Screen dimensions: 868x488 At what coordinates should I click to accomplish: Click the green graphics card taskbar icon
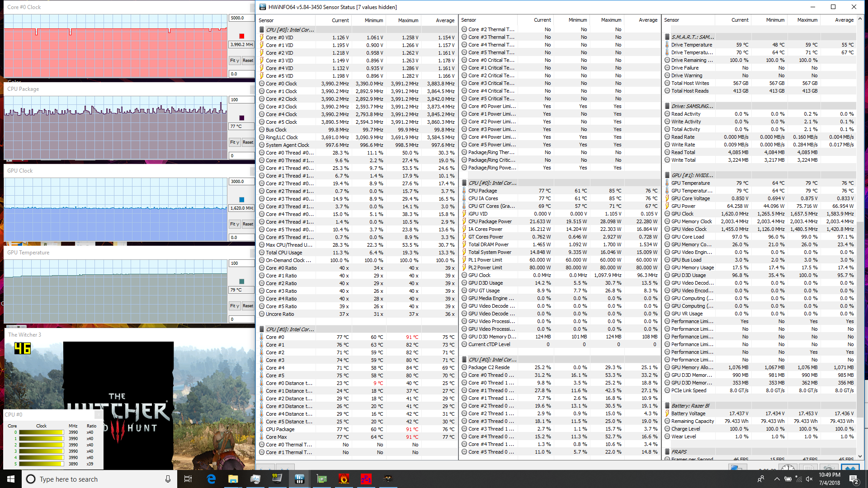click(x=321, y=479)
